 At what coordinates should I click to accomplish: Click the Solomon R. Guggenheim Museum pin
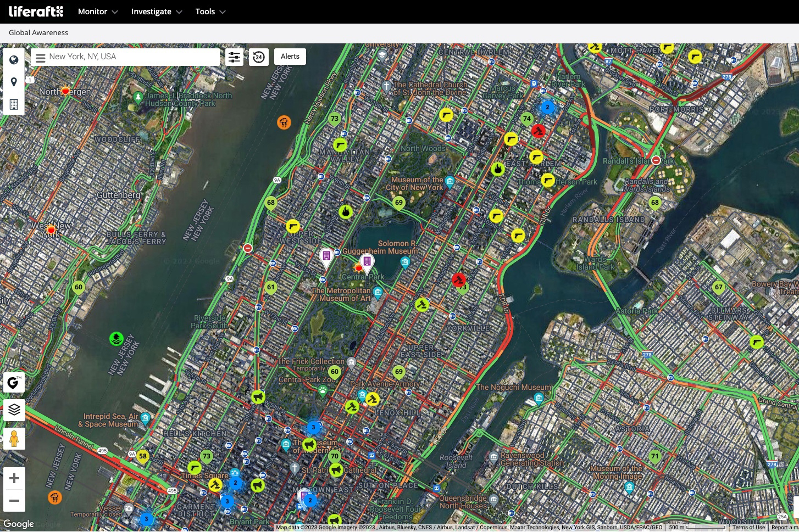pyautogui.click(x=405, y=262)
